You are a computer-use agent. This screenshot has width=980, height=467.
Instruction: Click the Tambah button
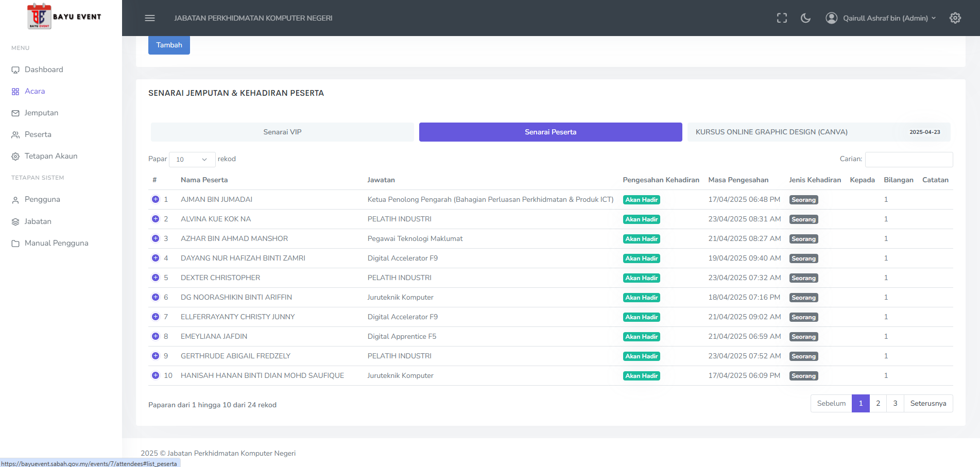(x=169, y=45)
